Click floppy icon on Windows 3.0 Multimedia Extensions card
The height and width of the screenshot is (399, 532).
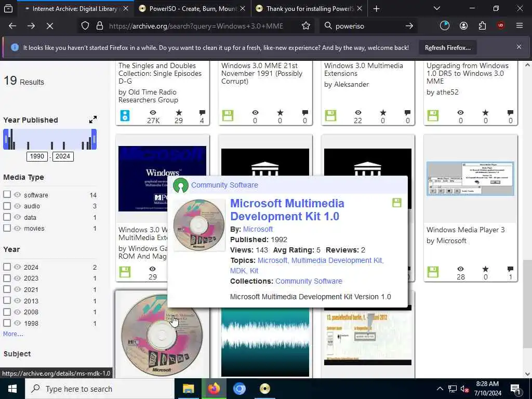(x=330, y=116)
